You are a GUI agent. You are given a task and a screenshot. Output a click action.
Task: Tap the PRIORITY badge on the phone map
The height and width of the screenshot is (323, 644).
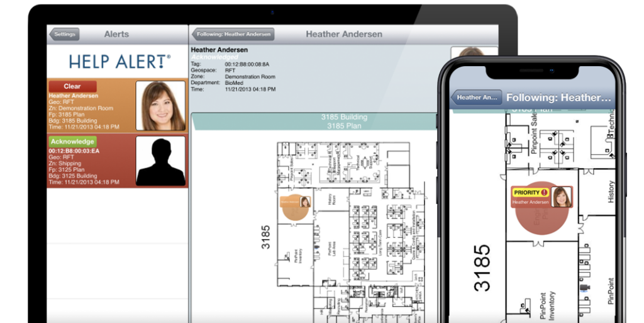pyautogui.click(x=530, y=192)
